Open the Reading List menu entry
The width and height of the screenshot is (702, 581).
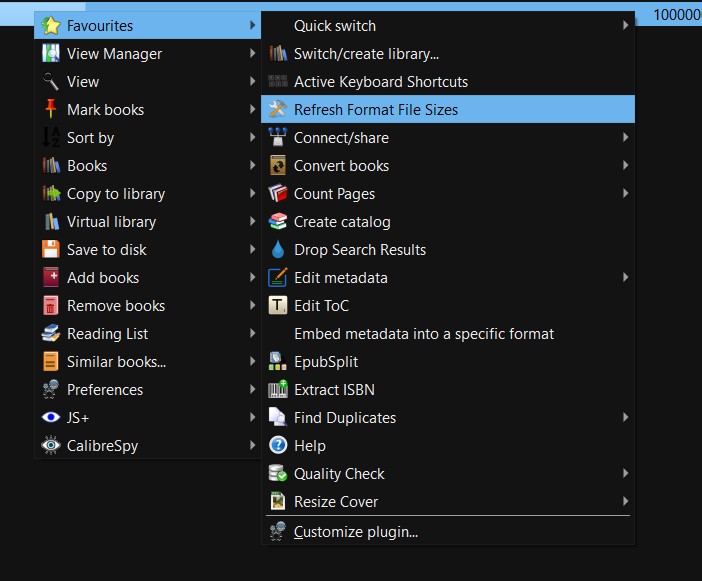pos(108,334)
